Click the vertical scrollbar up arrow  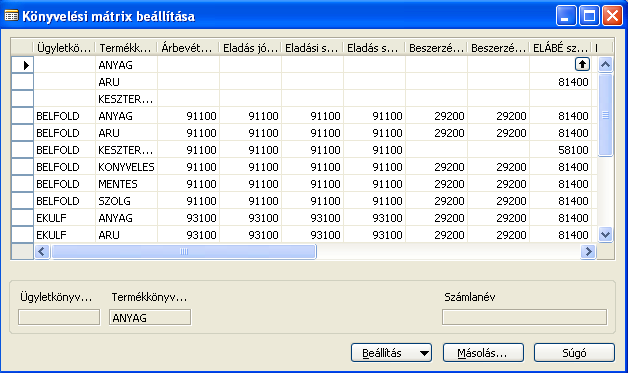(605, 64)
